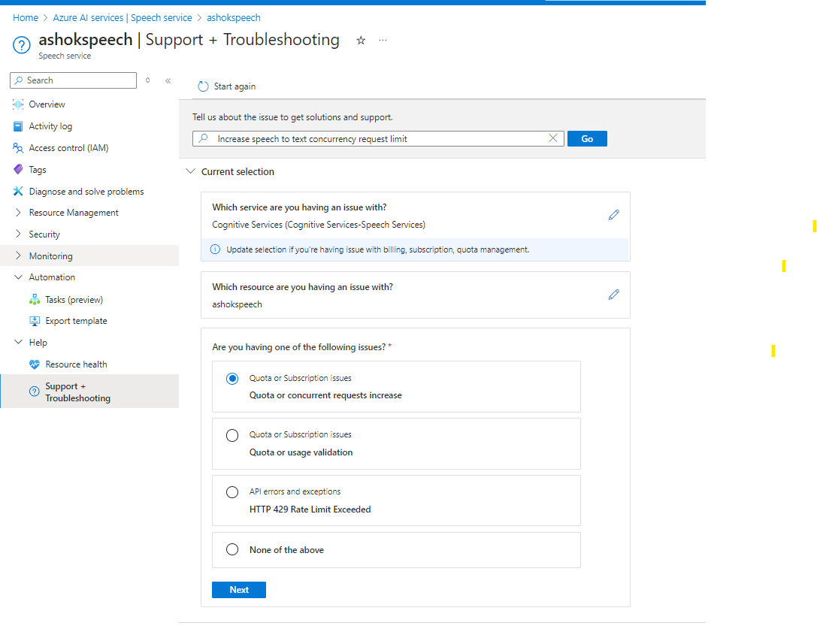Screen dimensions: 817x644
Task: Edit the selected service with the pencil icon
Action: tap(614, 215)
